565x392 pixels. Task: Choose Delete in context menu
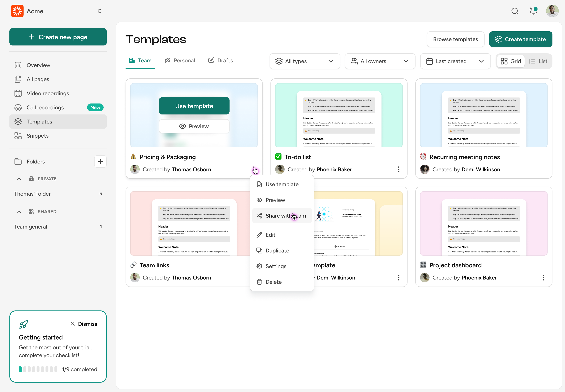[x=282, y=282]
